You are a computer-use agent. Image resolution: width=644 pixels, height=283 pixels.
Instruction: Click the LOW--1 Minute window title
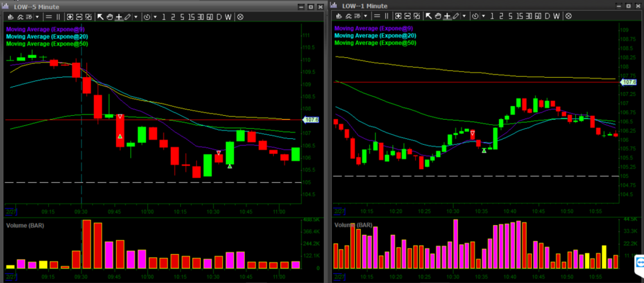(x=365, y=6)
